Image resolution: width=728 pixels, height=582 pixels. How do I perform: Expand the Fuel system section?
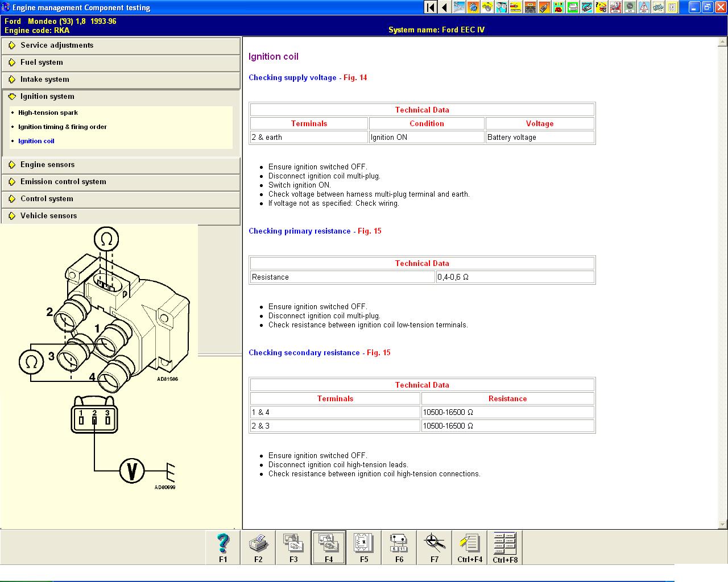click(x=121, y=63)
